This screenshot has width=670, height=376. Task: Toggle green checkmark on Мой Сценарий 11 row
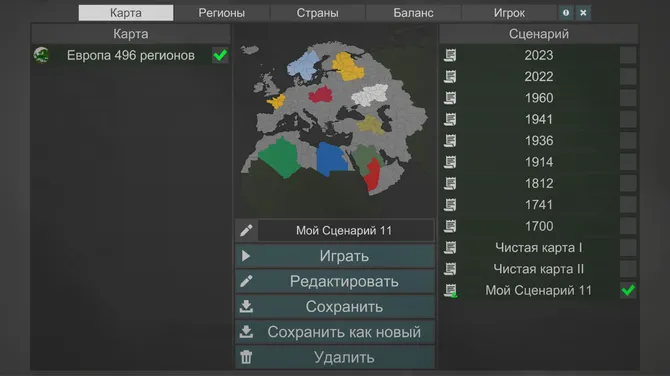pos(628,290)
